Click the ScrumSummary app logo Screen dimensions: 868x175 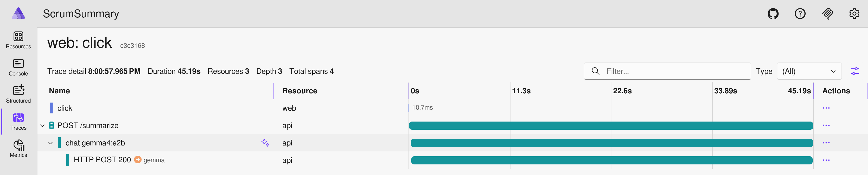(18, 14)
